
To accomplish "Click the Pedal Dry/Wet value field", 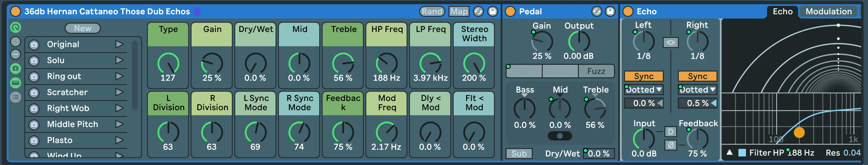I will coord(599,154).
